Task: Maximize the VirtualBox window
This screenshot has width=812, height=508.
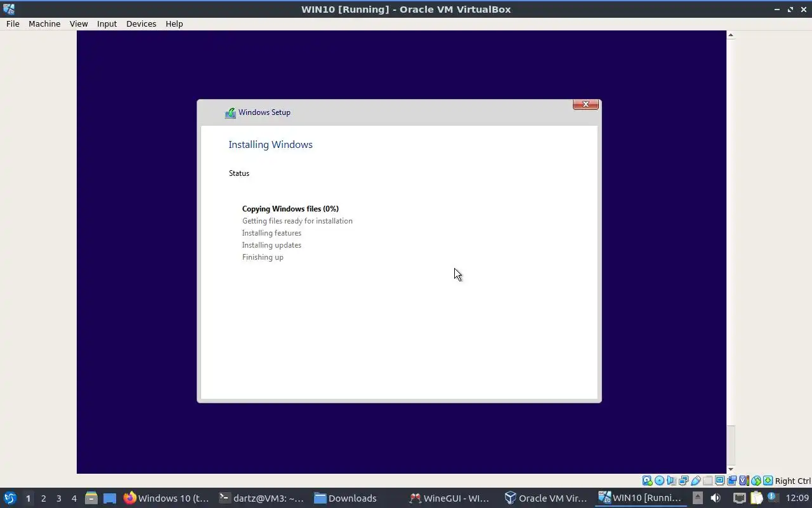Action: pyautogui.click(x=790, y=9)
